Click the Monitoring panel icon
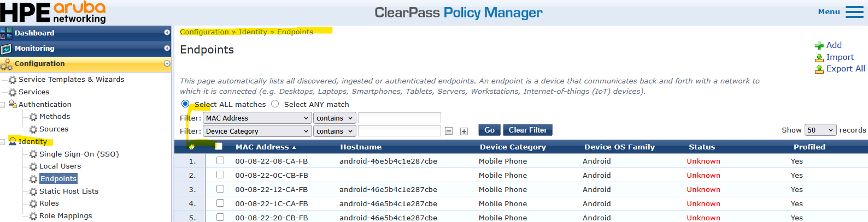868x222 pixels. point(6,49)
